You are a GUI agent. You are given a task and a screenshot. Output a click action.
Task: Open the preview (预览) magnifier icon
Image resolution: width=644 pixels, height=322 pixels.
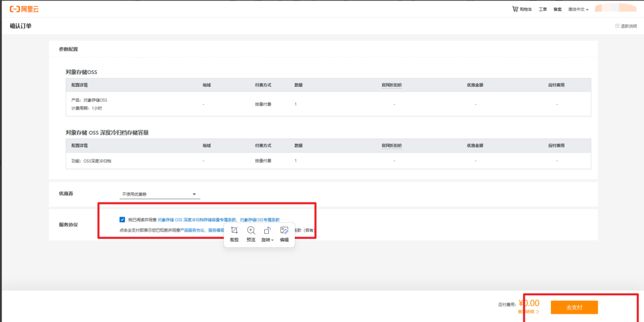pos(251,230)
